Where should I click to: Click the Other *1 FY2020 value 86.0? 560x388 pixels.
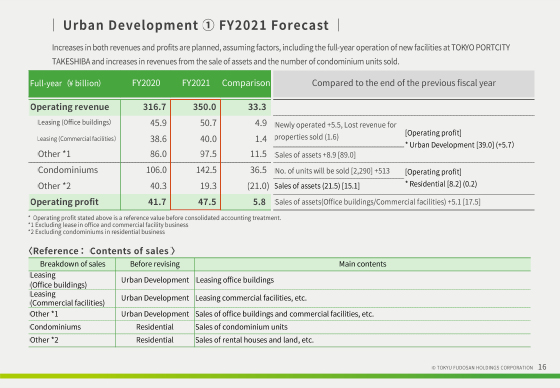pyautogui.click(x=158, y=154)
